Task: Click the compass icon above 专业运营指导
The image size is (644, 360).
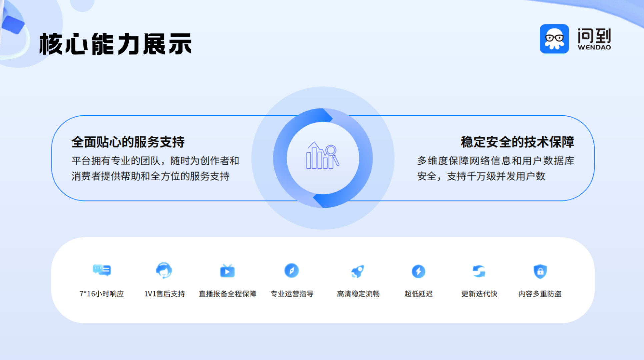Action: point(292,270)
